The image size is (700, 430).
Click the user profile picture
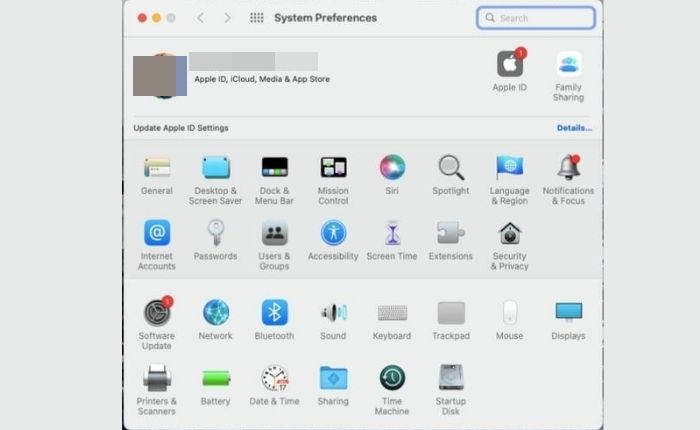pos(160,75)
